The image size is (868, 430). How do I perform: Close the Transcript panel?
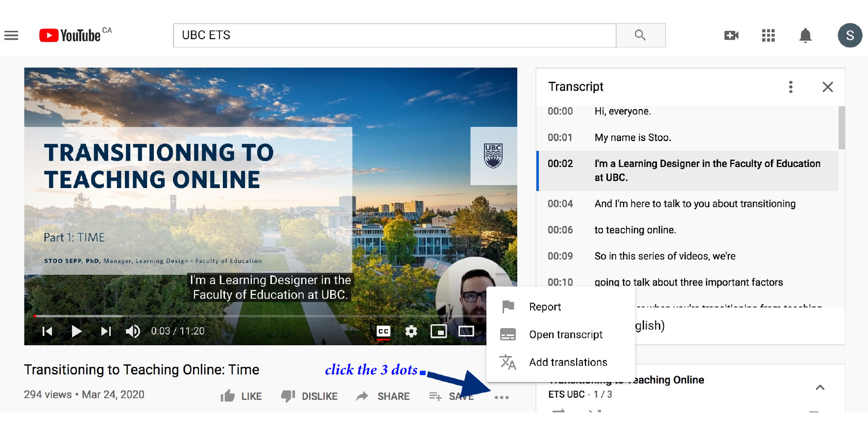(828, 87)
